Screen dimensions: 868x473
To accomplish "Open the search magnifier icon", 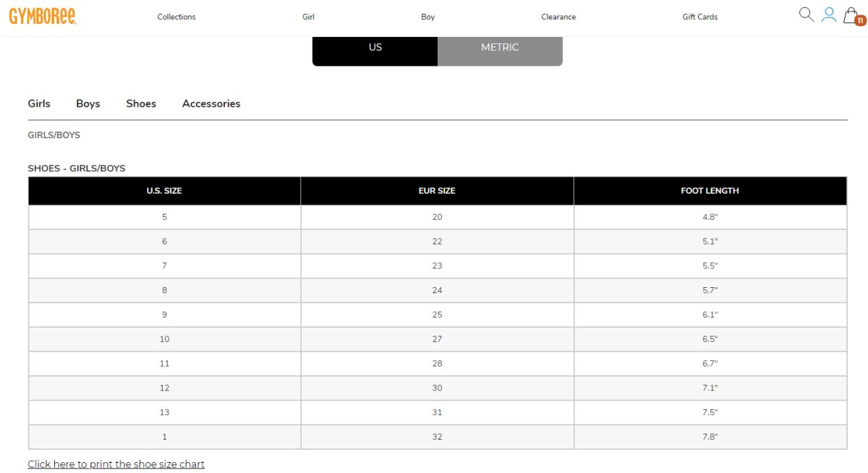I will [x=806, y=14].
